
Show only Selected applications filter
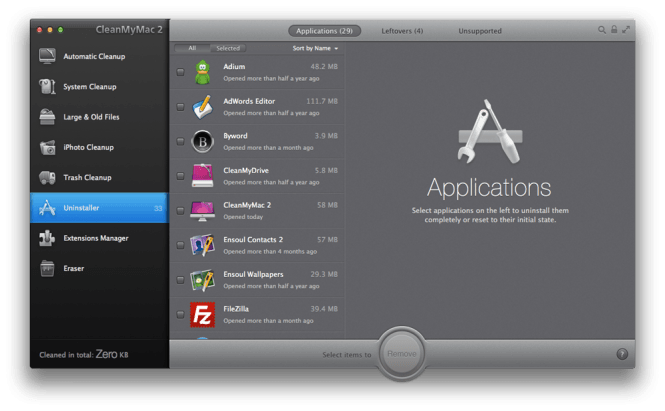(228, 48)
